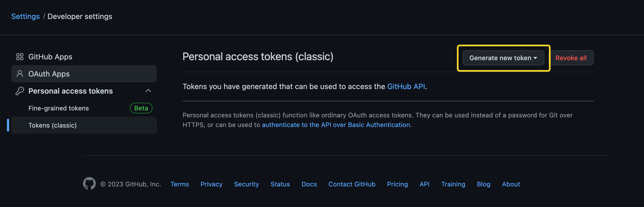View the Pricing footer link
Screen dimensions: 644x207
point(397,184)
